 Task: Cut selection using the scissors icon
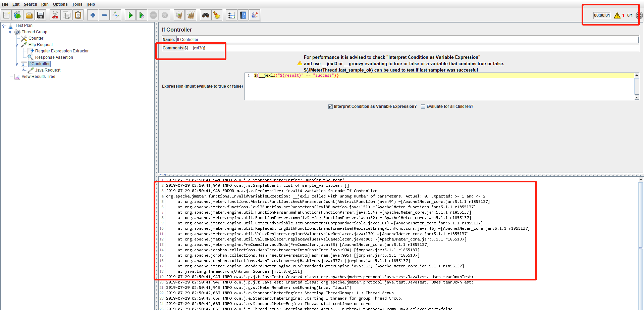click(55, 15)
